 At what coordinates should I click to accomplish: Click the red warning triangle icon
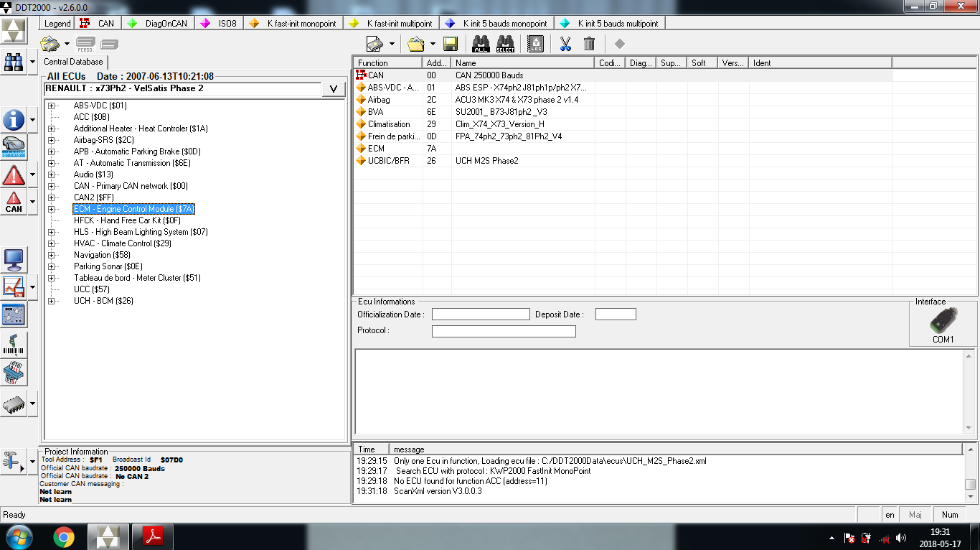tap(14, 174)
